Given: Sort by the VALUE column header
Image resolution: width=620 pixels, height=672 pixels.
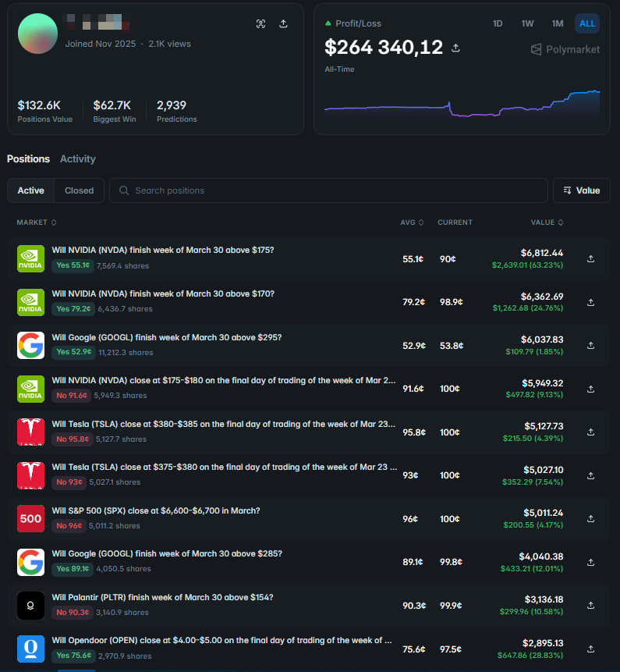Looking at the screenshot, I should (547, 222).
